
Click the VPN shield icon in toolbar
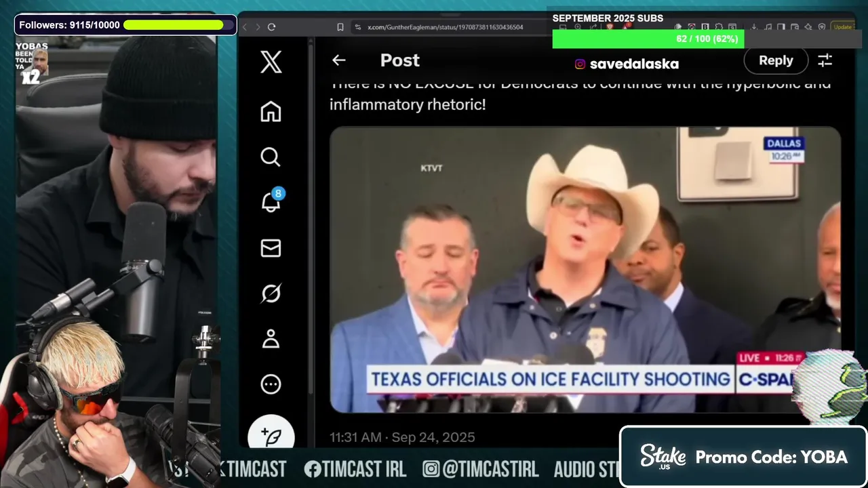[x=822, y=27]
